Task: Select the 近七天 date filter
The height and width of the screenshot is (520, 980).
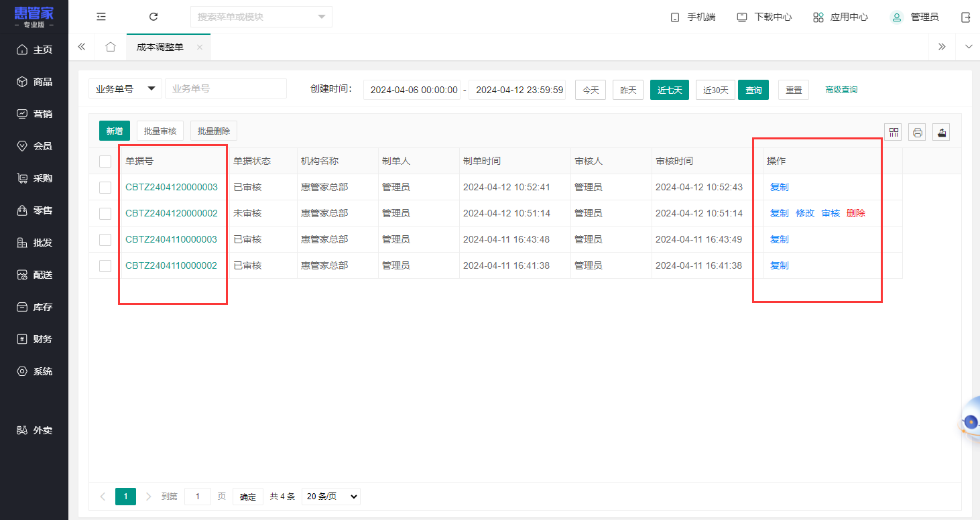Action: (x=670, y=90)
